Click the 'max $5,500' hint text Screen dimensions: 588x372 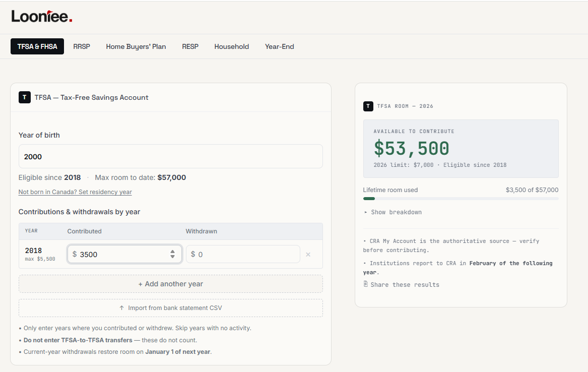coord(40,259)
